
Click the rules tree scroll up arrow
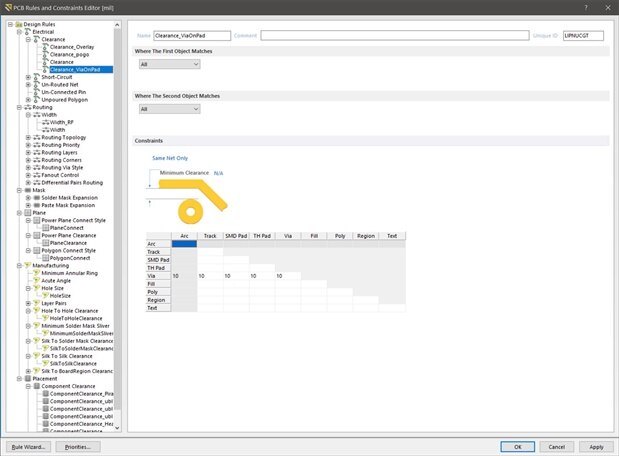(117, 25)
